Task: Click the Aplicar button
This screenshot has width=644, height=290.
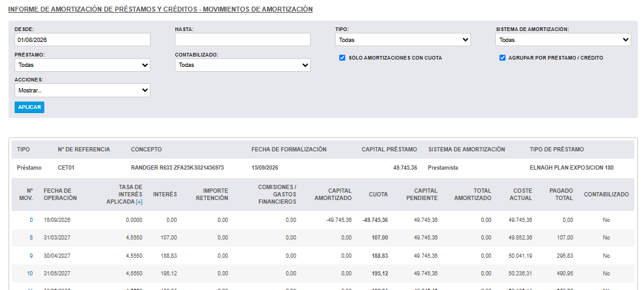Action: 29,107
